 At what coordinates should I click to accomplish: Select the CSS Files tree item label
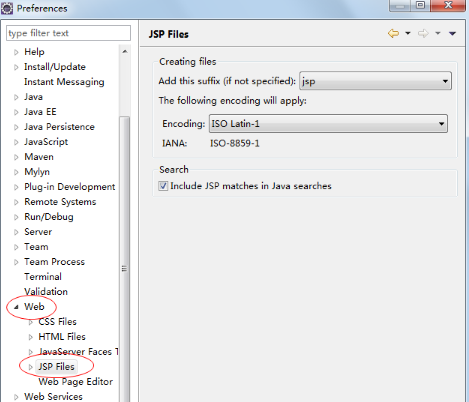(x=57, y=322)
